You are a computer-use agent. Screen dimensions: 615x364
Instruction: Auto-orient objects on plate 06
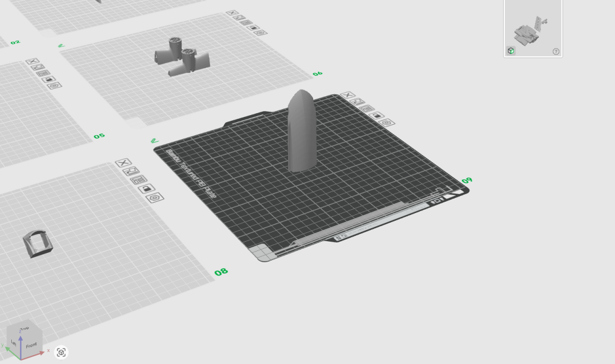[239, 18]
